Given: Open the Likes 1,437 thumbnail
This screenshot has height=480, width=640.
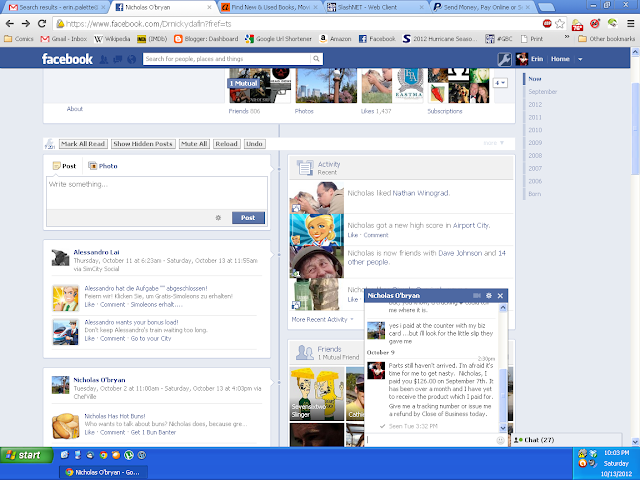Looking at the screenshot, I should coord(392,86).
